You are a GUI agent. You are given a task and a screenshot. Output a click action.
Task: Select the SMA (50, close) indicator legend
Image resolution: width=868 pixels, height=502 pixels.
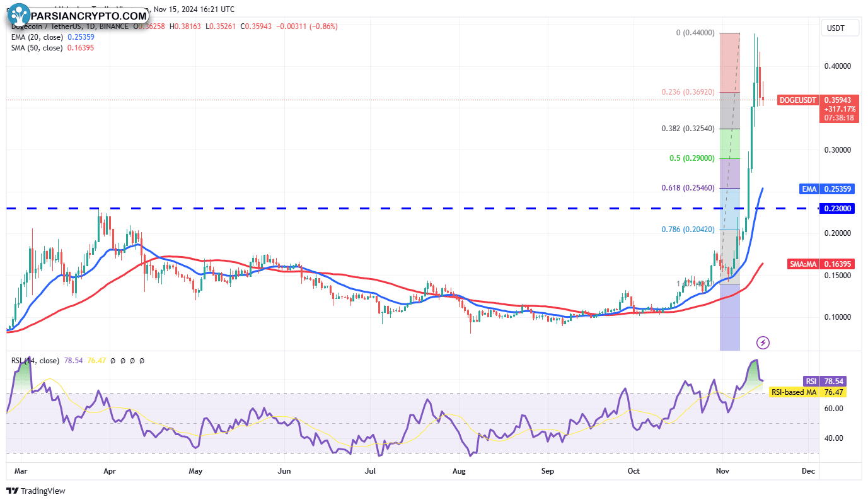[37, 48]
